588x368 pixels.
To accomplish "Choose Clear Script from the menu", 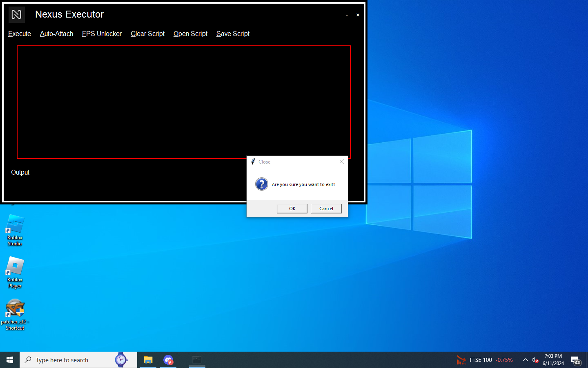I will coord(147,34).
